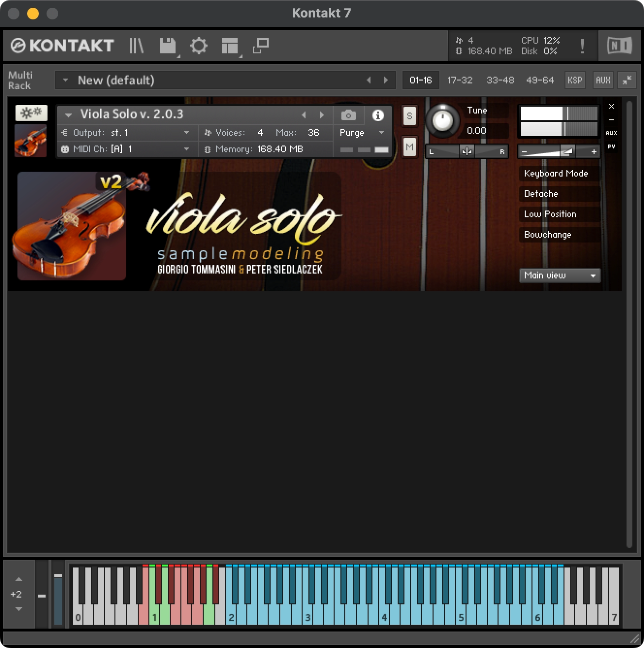
Task: Open the Output st. 1 dropdown
Action: pyautogui.click(x=128, y=132)
